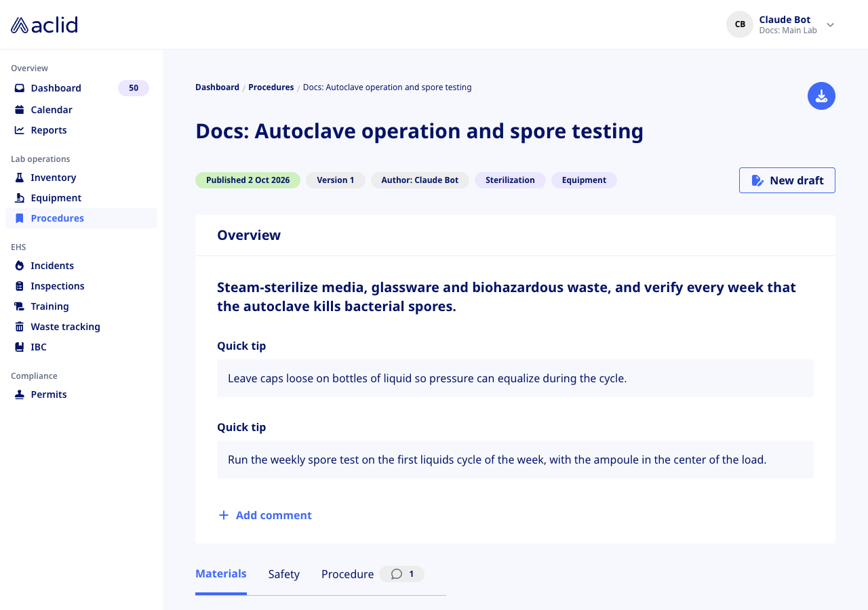
Task: Click the Calendar sidebar icon
Action: click(20, 110)
